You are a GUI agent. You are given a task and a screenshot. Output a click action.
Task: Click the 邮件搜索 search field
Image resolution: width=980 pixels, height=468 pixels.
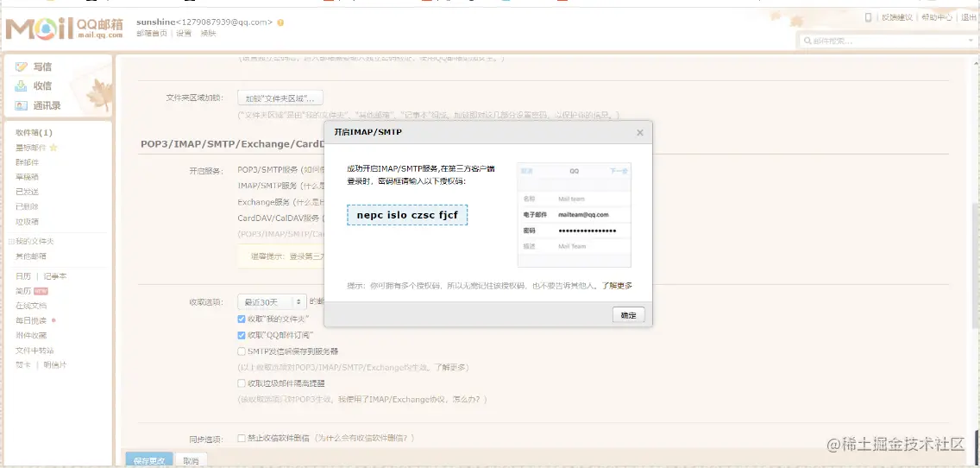coord(886,41)
